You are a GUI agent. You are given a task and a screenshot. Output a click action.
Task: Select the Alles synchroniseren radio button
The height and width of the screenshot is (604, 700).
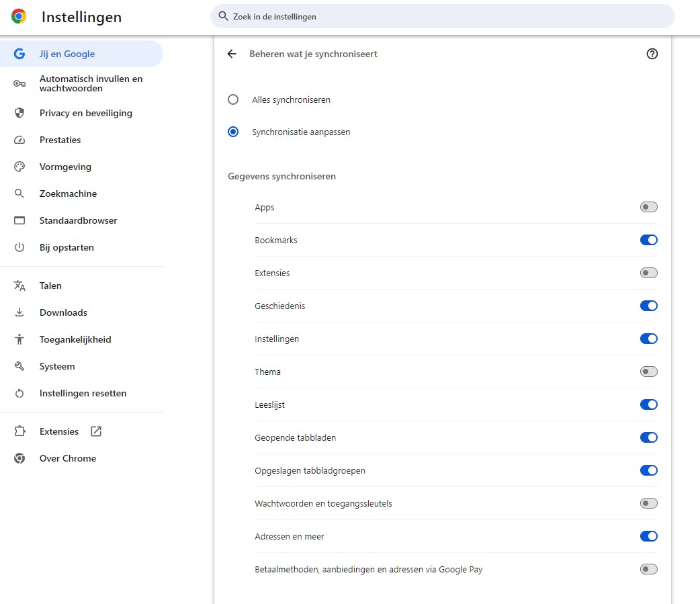pos(233,99)
